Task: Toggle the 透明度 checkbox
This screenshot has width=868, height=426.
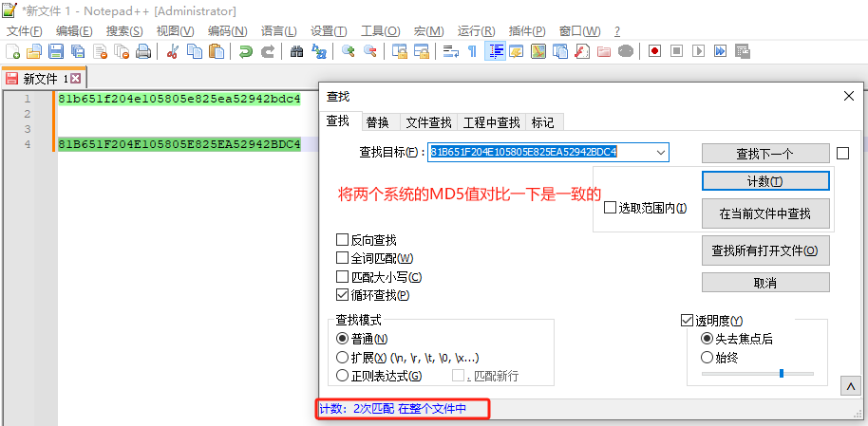Action: (687, 320)
